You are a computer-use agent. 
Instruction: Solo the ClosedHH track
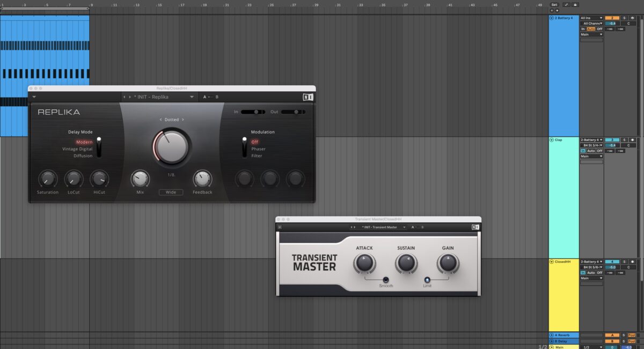point(624,262)
